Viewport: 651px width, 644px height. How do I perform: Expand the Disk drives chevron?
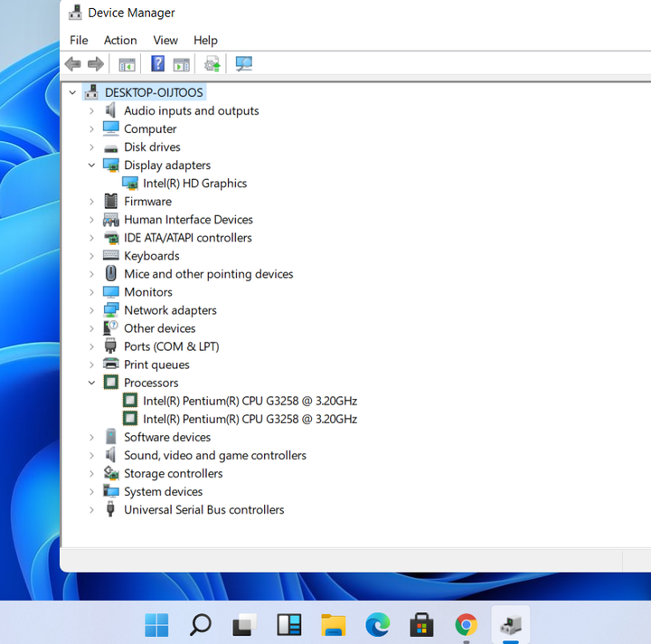click(x=91, y=147)
